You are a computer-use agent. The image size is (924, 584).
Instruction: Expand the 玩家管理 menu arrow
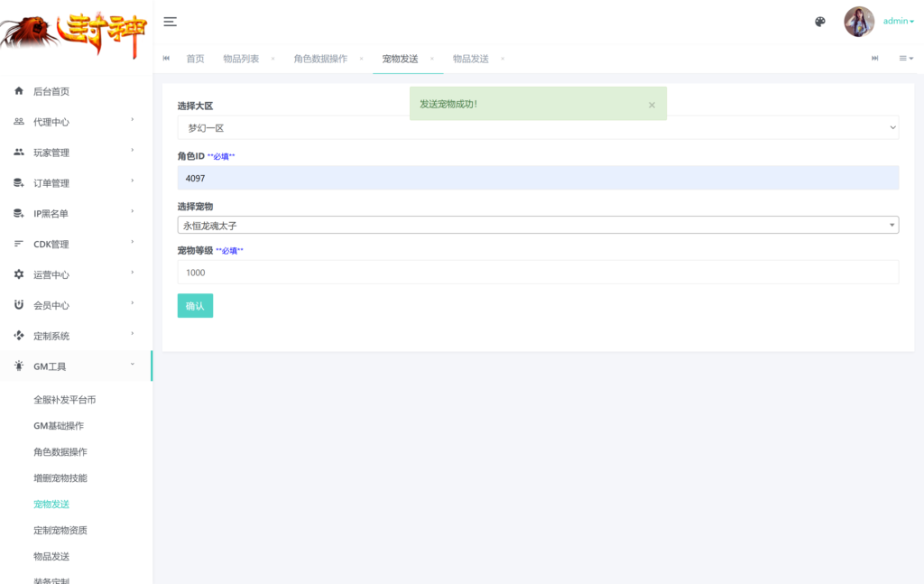pyautogui.click(x=132, y=150)
